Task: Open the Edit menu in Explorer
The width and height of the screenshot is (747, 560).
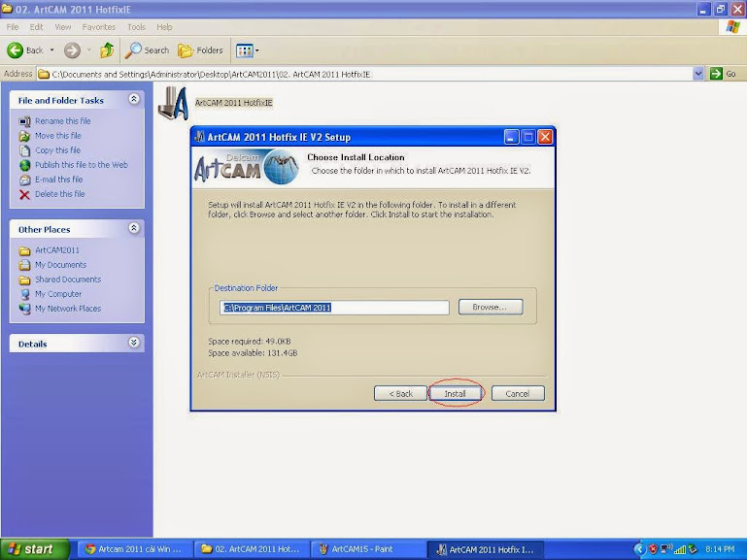Action: coord(36,27)
